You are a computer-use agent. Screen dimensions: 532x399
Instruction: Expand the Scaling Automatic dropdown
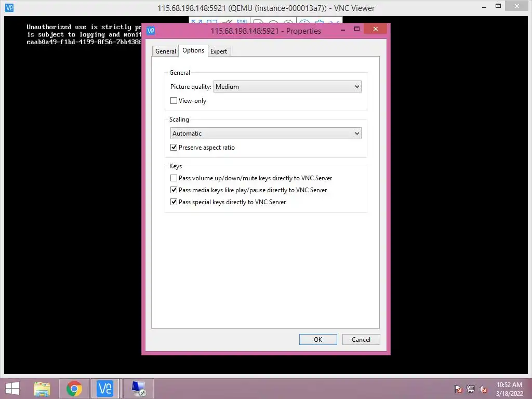(265, 134)
